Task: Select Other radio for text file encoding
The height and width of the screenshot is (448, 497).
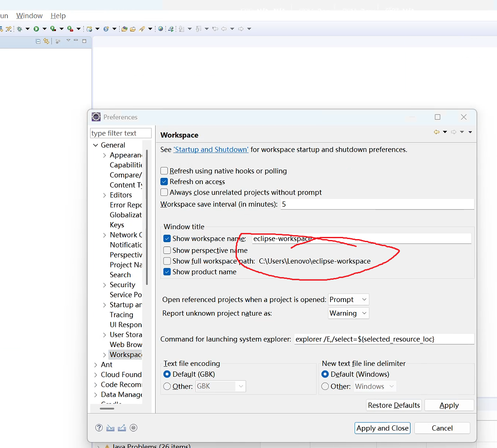Action: point(167,386)
